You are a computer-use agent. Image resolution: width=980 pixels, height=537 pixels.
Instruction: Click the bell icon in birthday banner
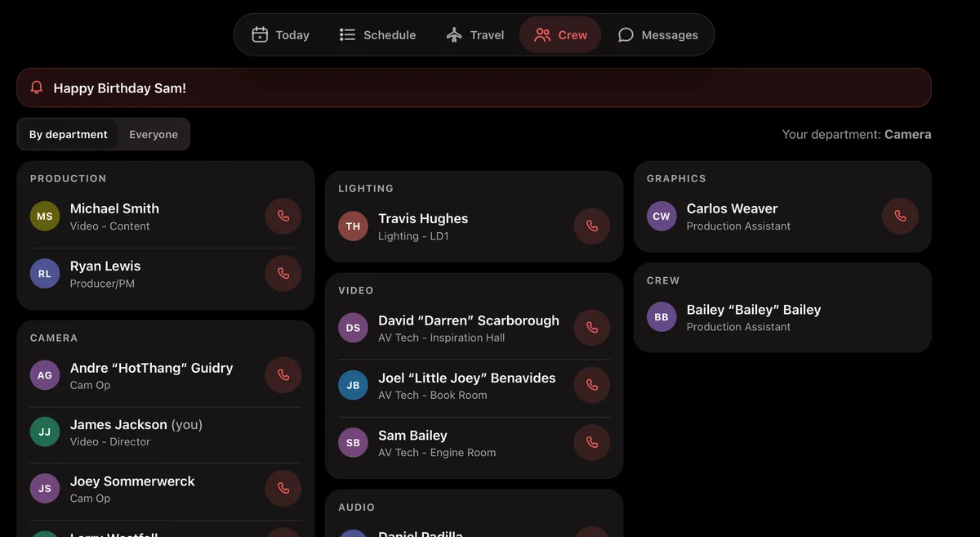(36, 87)
